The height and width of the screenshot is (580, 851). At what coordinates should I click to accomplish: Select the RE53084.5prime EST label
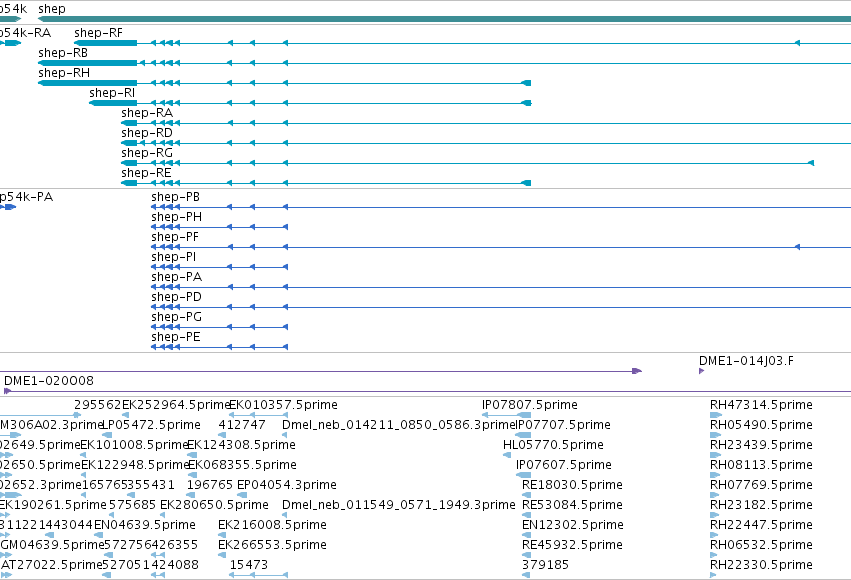click(x=573, y=506)
